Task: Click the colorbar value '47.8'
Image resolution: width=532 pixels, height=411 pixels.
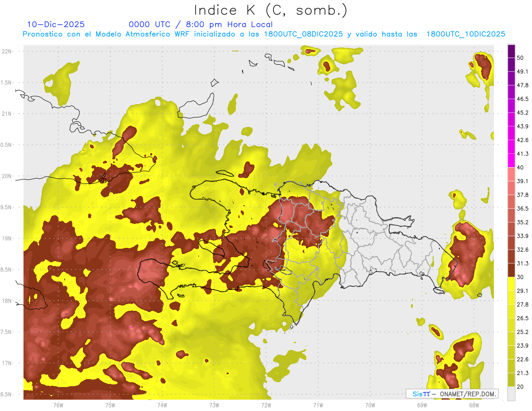Action: [x=522, y=85]
